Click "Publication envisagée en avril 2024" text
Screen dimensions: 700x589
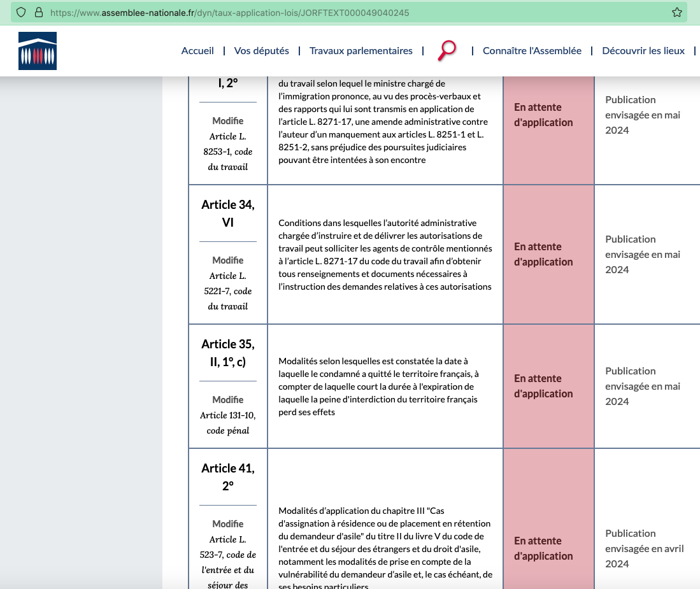(644, 548)
